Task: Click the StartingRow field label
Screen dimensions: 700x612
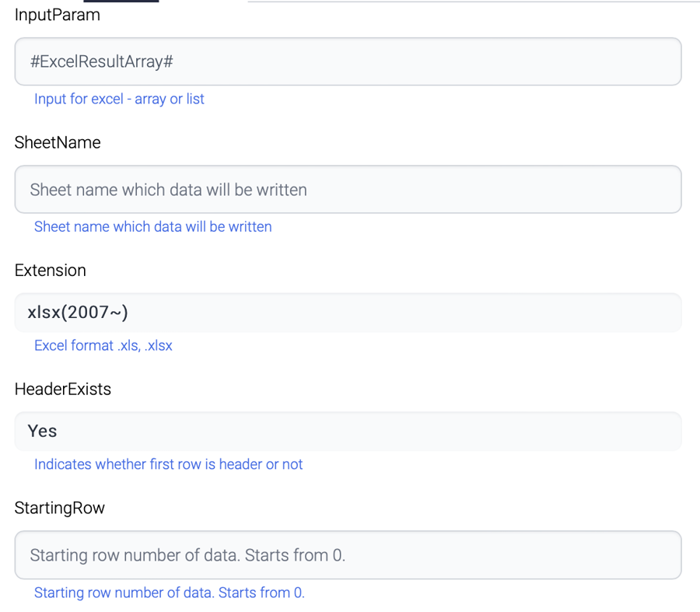Action: point(59,508)
